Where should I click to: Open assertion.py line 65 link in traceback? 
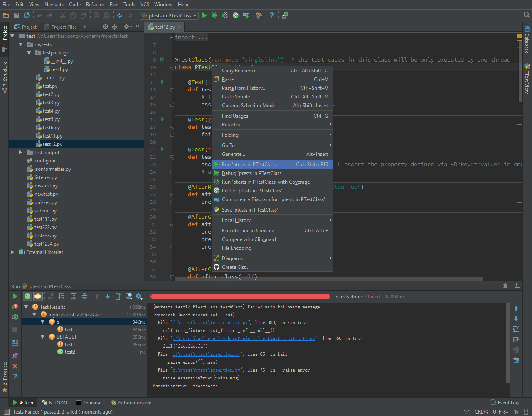click(207, 354)
